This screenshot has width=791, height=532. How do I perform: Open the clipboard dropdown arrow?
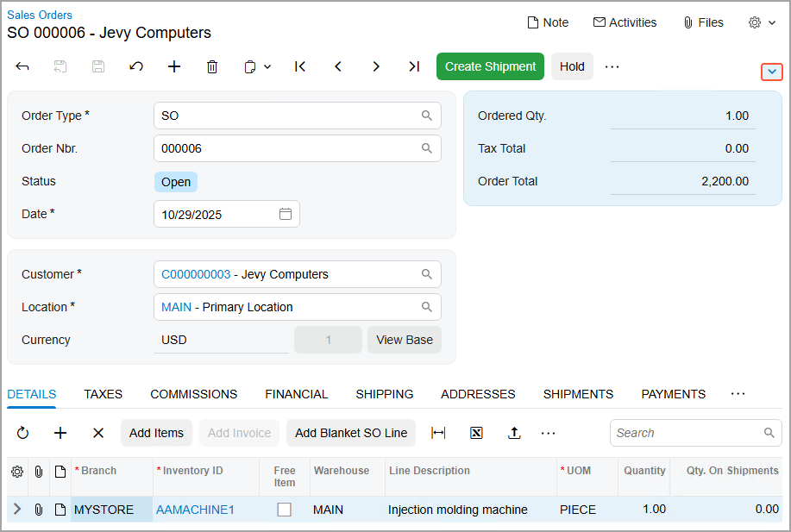(x=267, y=66)
